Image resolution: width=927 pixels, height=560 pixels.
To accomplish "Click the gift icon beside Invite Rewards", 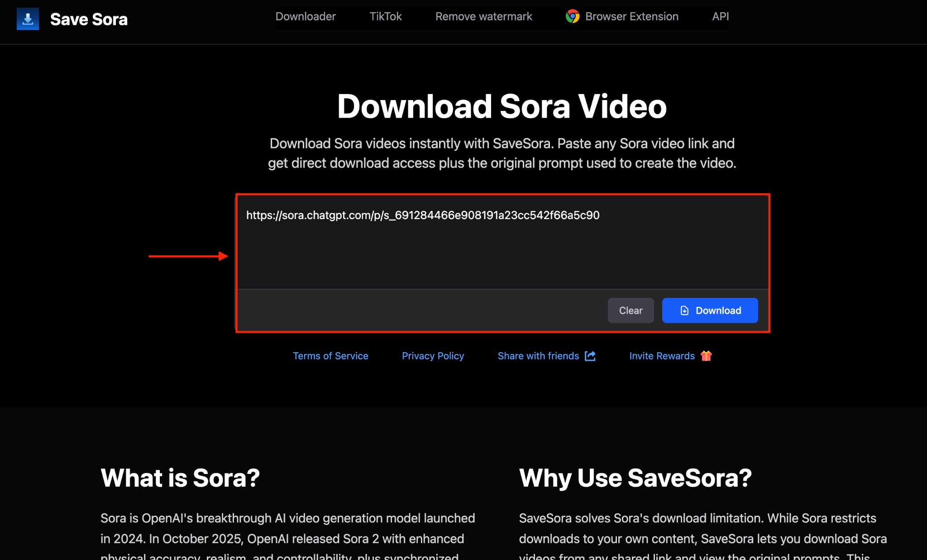I will pos(706,356).
